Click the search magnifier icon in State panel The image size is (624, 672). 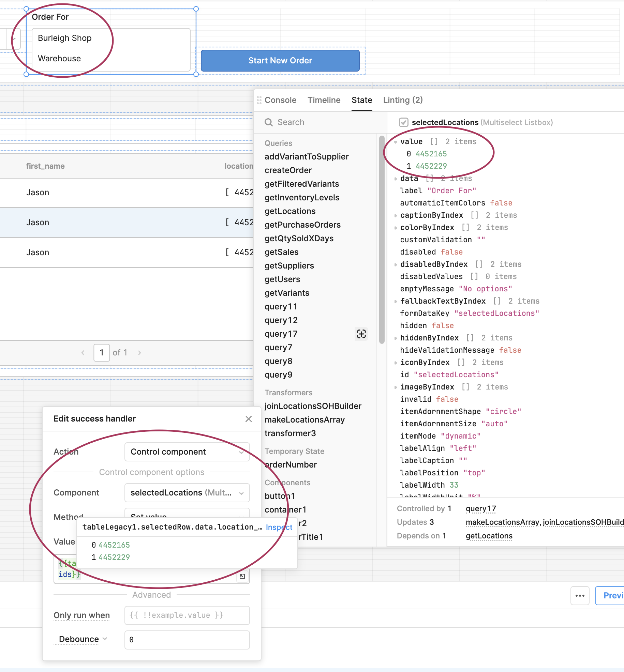[x=269, y=122]
